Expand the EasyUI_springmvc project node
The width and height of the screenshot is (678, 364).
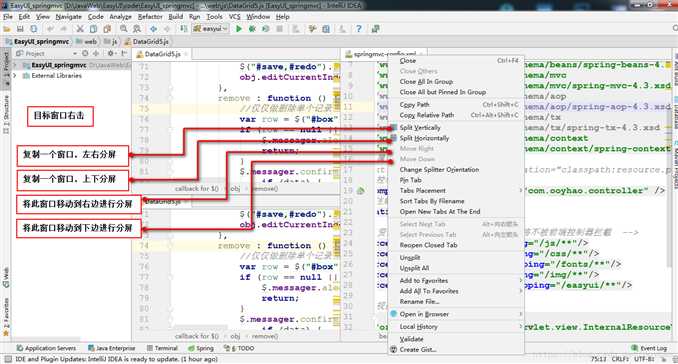(x=16, y=65)
